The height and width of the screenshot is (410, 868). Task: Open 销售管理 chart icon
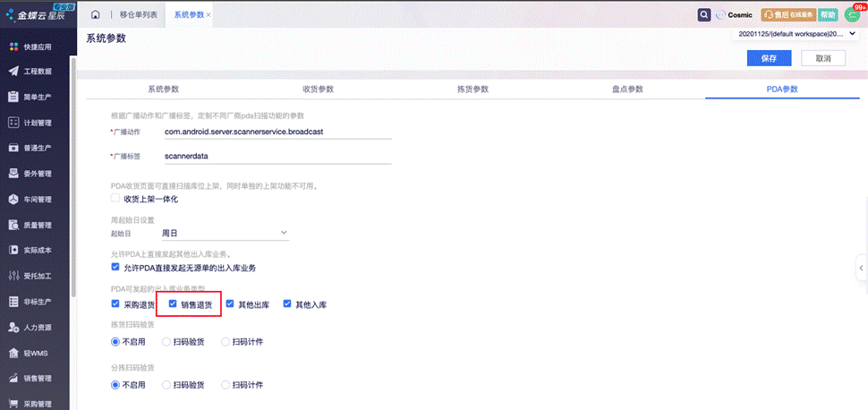pos(13,379)
